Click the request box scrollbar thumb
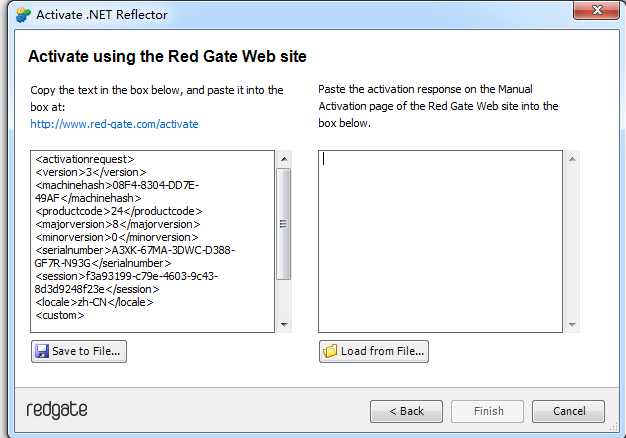The height and width of the screenshot is (438, 626). (x=284, y=224)
